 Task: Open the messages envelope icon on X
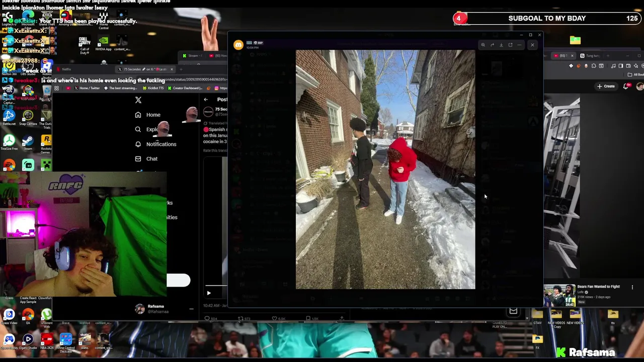513,312
